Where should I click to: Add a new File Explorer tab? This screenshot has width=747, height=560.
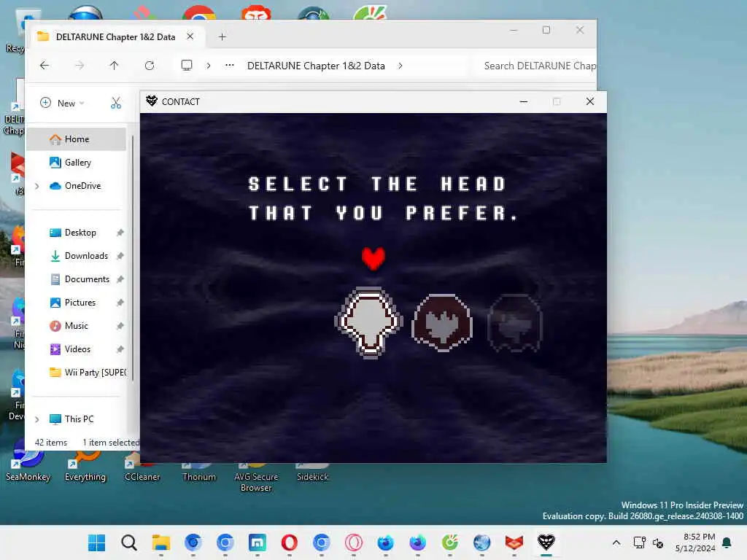(222, 36)
